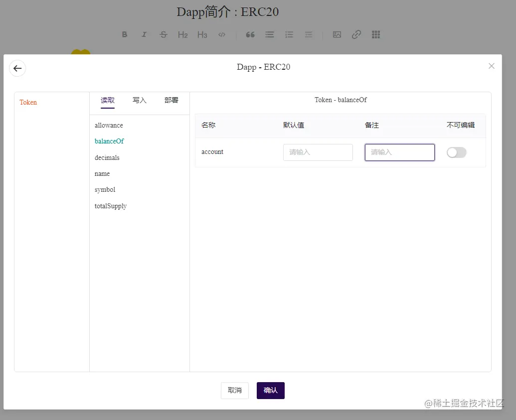Switch to the 写入 tab
Screen dimensions: 516x420
[x=139, y=100]
